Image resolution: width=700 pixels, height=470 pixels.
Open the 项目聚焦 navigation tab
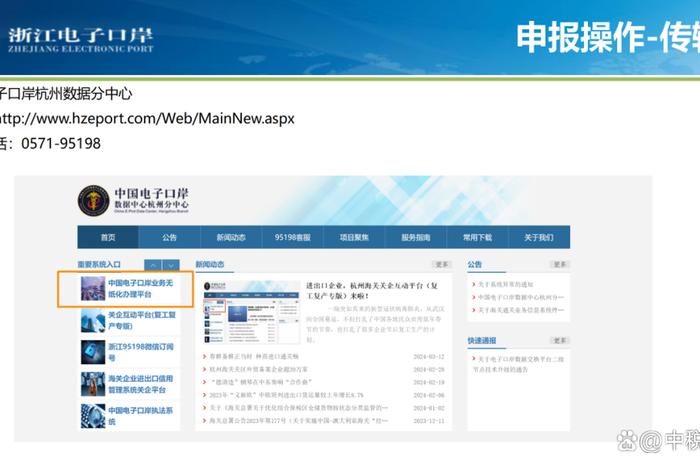click(x=354, y=237)
